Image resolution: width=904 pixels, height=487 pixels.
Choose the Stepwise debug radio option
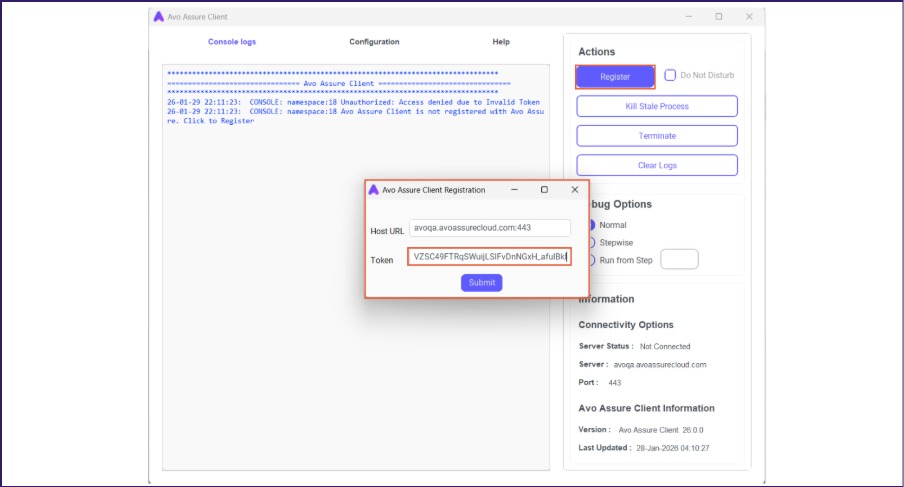pos(591,242)
